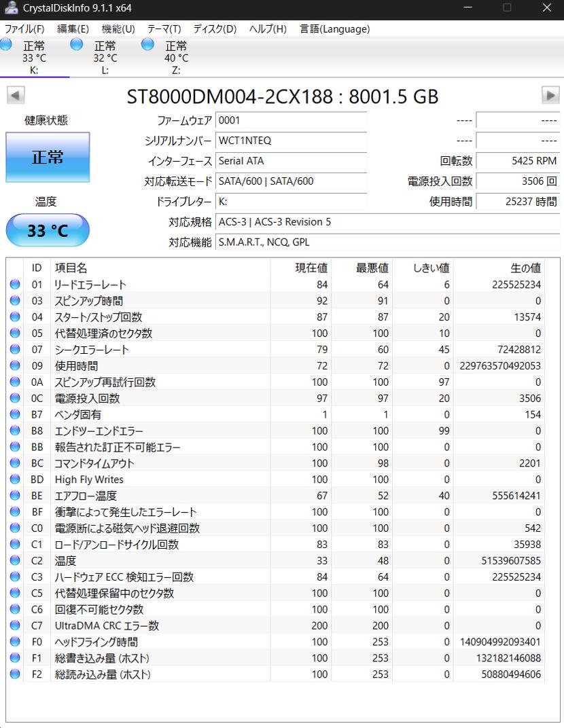Image resolution: width=564 pixels, height=728 pixels.
Task: Open the 機能(U) menu
Action: (118, 29)
